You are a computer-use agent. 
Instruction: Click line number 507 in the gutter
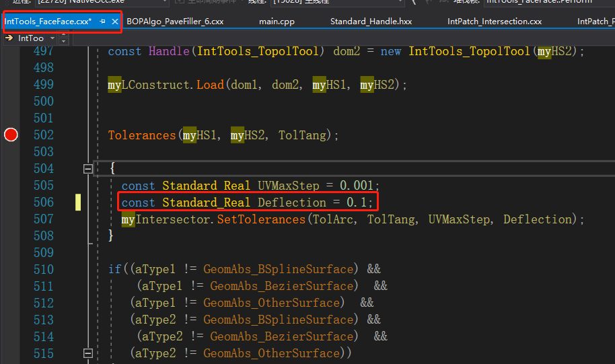pos(44,219)
